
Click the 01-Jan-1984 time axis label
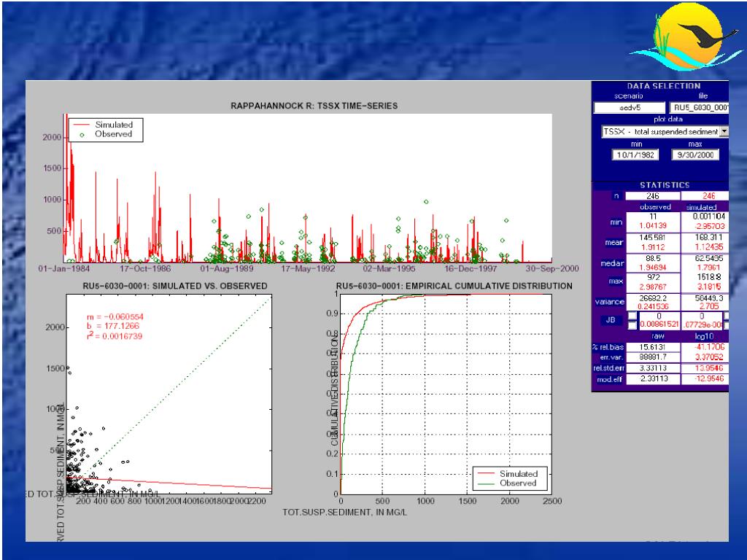tap(64, 268)
